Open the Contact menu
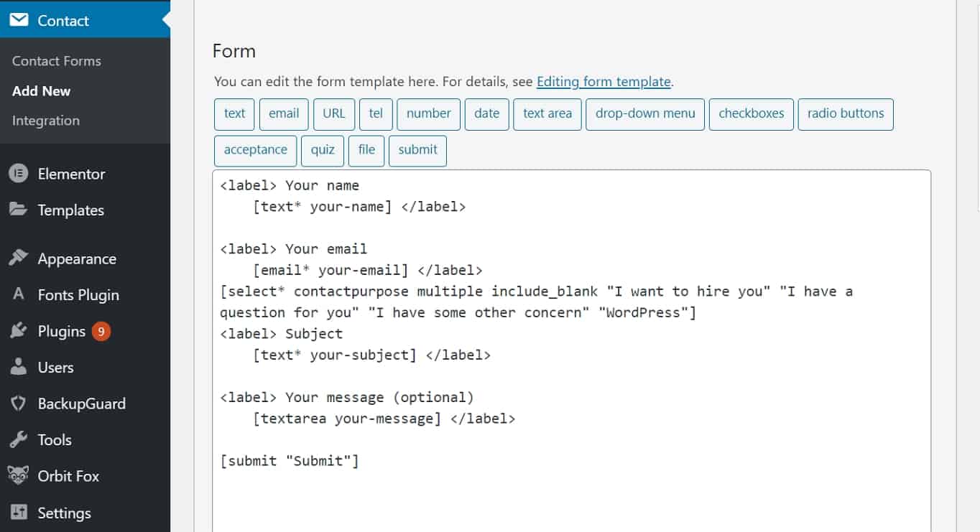 pyautogui.click(x=85, y=20)
